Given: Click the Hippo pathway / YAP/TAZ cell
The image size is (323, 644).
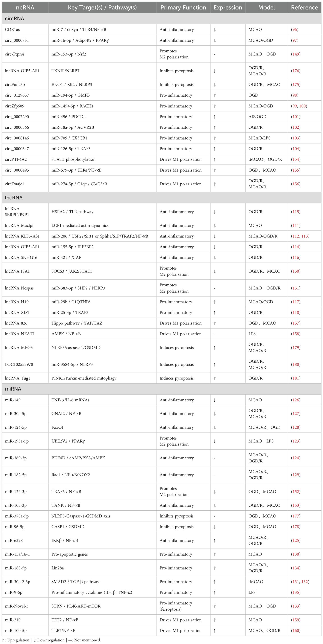Looking at the screenshot, I should click(x=77, y=323).
